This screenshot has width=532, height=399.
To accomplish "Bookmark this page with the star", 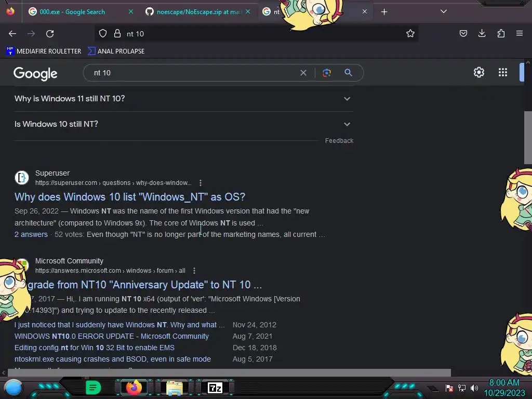I will 410,33.
